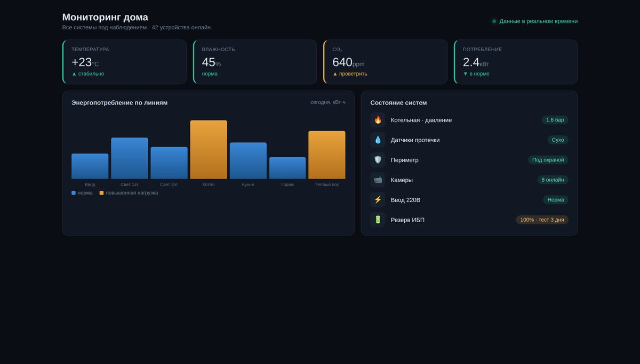Click the '100% · тест 3 дня' badge
640x364 pixels.
point(542,220)
